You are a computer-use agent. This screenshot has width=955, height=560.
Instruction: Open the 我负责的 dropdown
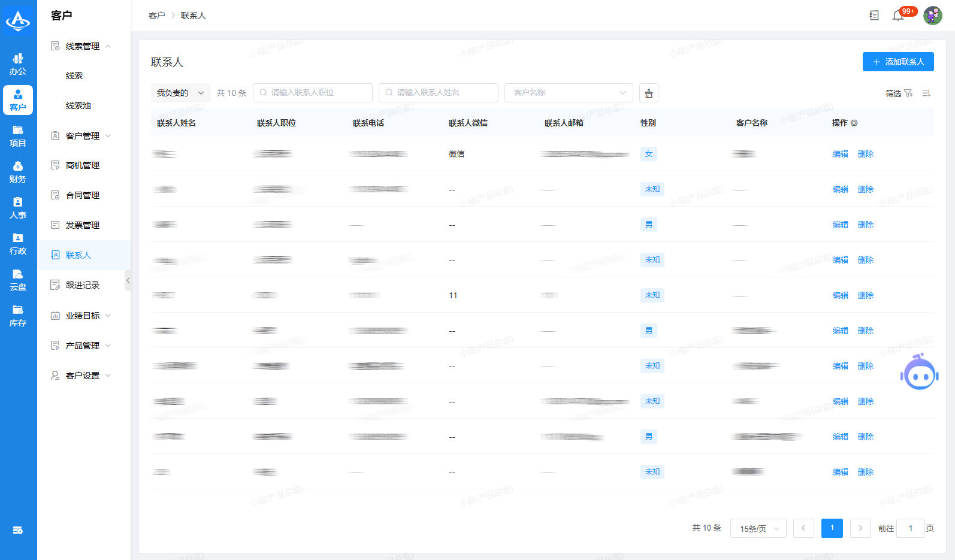coord(180,93)
